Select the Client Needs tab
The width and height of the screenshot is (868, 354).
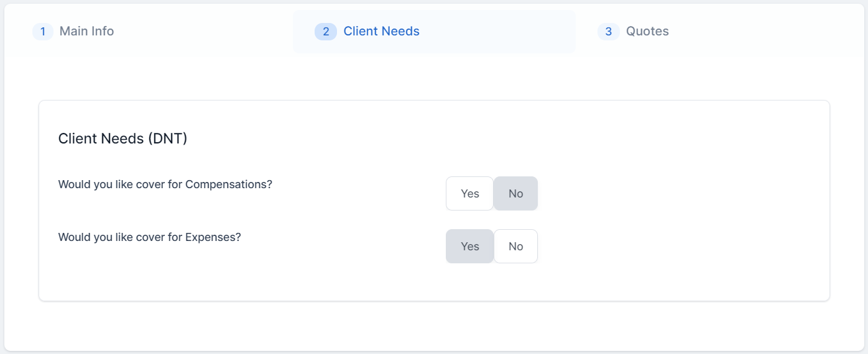click(381, 31)
